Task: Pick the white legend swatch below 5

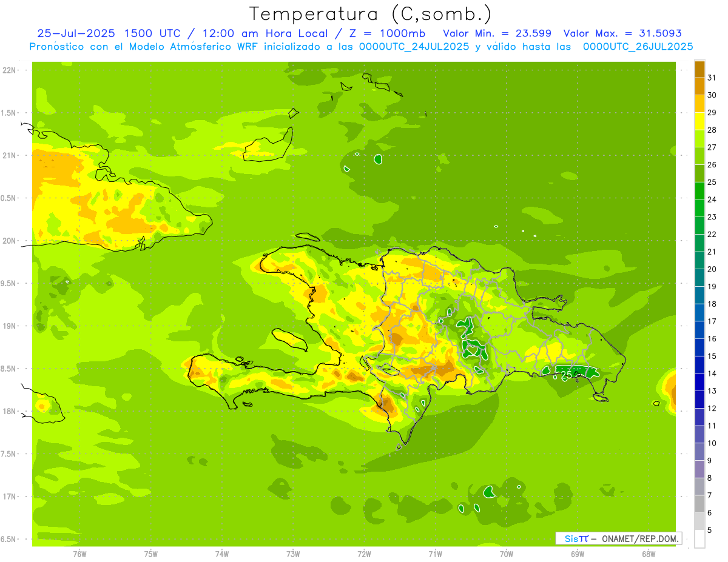Action: (699, 539)
